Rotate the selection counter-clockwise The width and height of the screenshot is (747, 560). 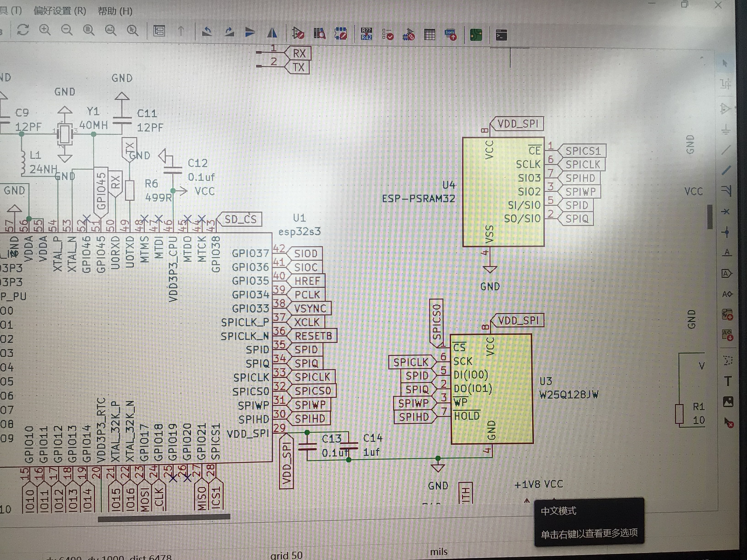tap(207, 32)
